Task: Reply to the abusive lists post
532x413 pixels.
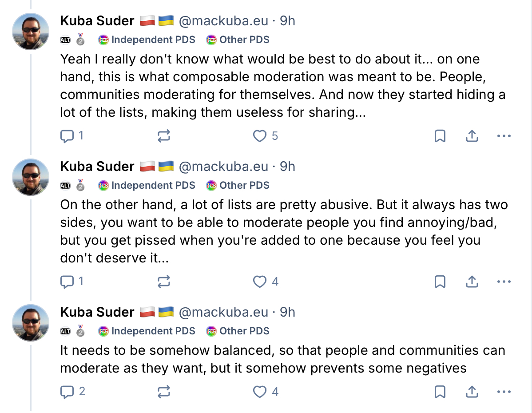Action: click(x=67, y=282)
